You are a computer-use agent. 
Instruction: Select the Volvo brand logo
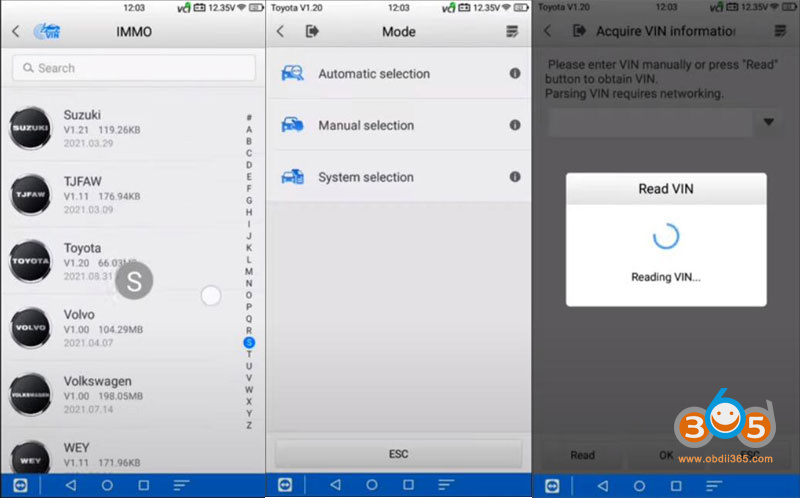pos(31,328)
